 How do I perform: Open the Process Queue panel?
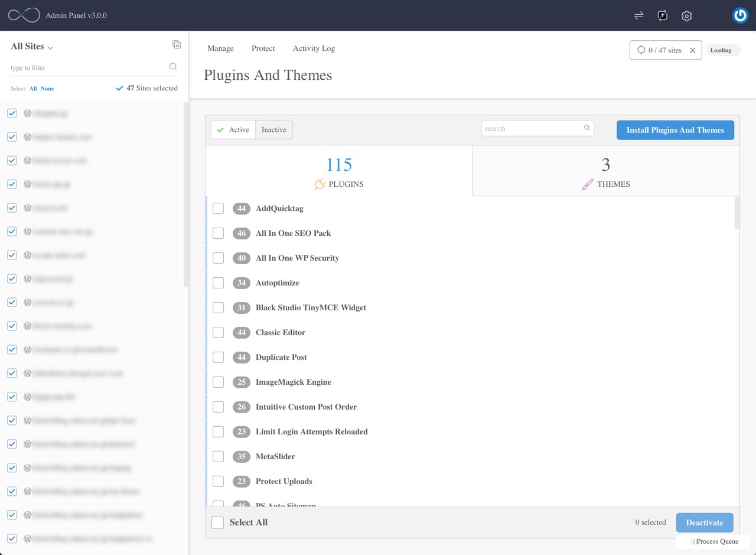pos(713,541)
